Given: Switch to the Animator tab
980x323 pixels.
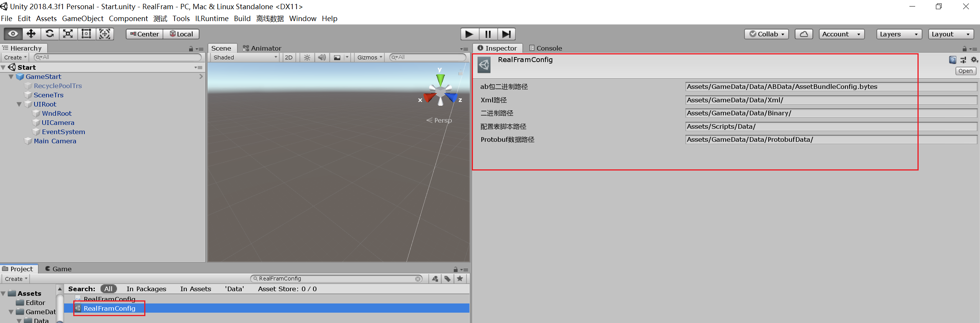Looking at the screenshot, I should (x=262, y=48).
